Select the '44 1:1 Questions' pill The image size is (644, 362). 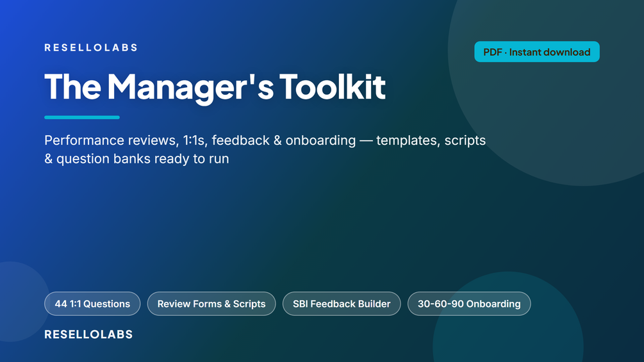click(x=92, y=304)
